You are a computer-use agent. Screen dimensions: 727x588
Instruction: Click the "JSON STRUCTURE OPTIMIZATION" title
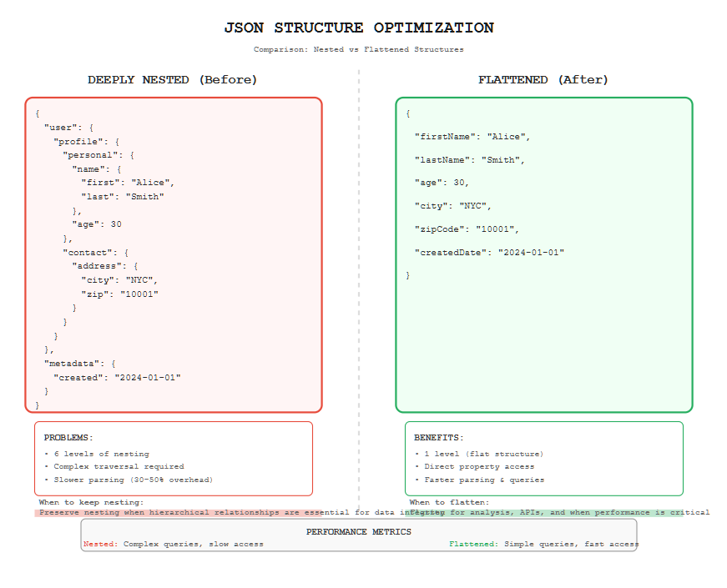[x=363, y=28]
